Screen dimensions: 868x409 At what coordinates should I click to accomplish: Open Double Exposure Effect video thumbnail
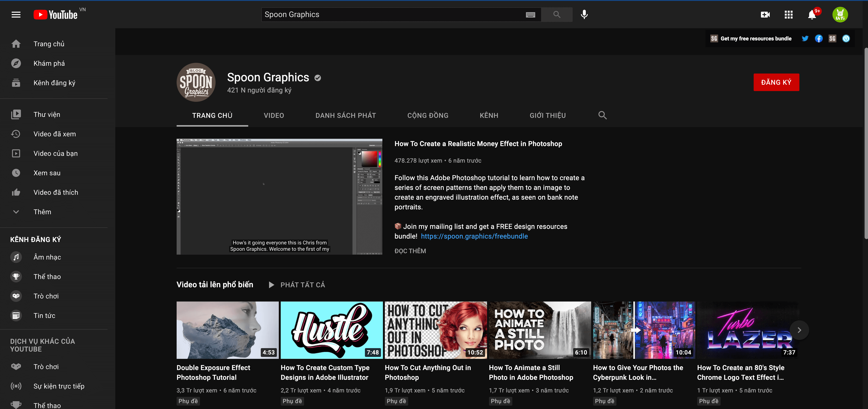pos(227,330)
